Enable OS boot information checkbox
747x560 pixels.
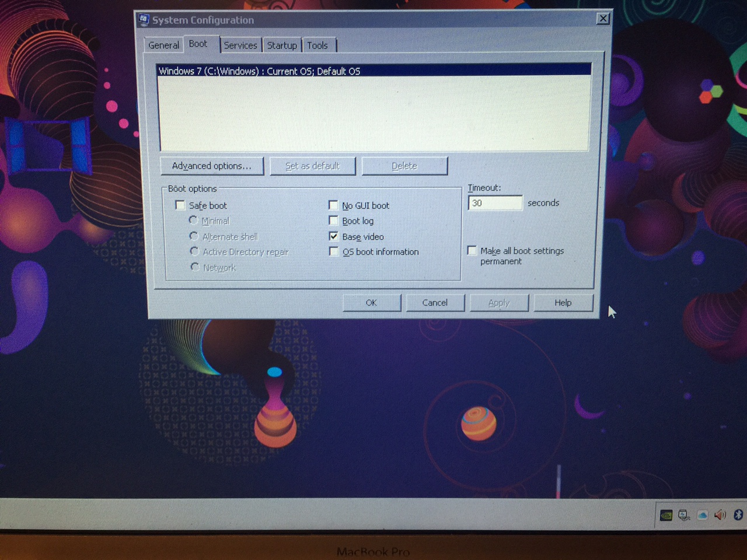334,251
